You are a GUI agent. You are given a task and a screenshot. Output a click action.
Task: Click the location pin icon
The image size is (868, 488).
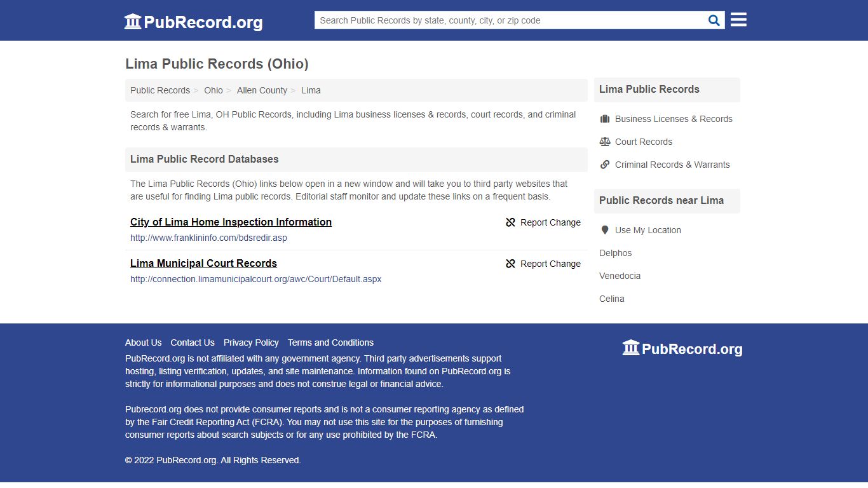[x=605, y=230]
